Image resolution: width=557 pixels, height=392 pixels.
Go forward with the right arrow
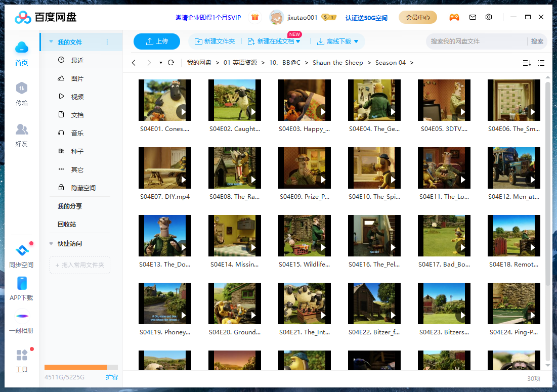[x=149, y=63]
